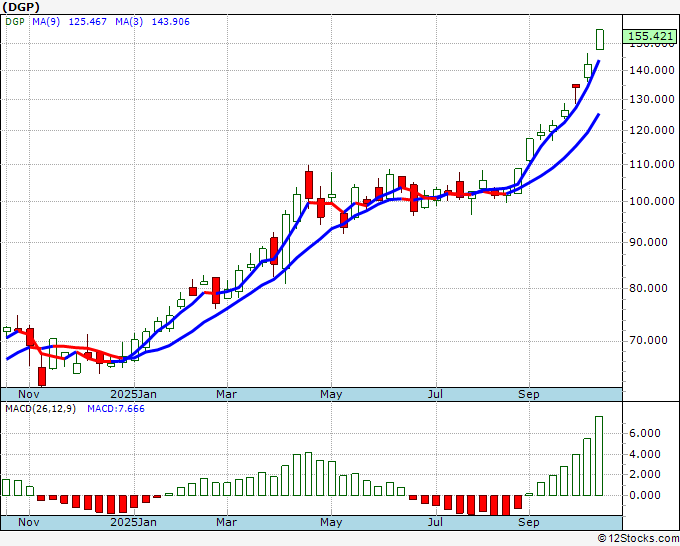Click 2025Jan on the price chart time axis
The image size is (680, 546).
pyautogui.click(x=134, y=394)
